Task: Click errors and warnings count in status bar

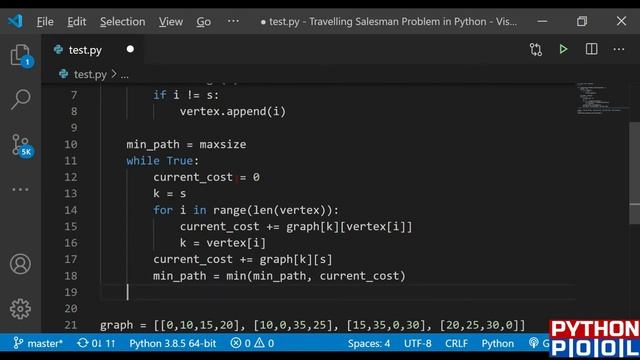Action: pyautogui.click(x=252, y=343)
